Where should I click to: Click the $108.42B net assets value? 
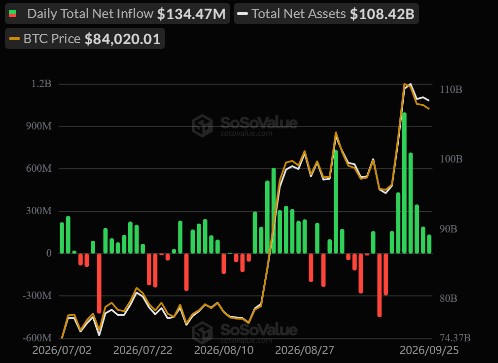pos(382,14)
